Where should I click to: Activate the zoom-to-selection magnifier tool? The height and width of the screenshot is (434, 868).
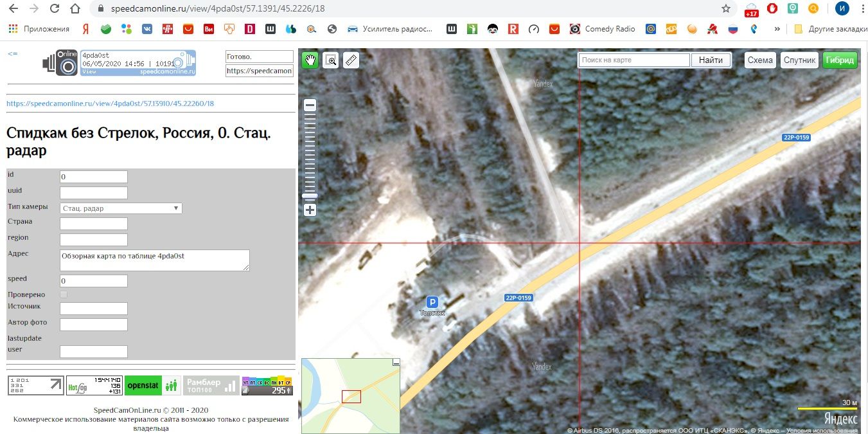330,60
